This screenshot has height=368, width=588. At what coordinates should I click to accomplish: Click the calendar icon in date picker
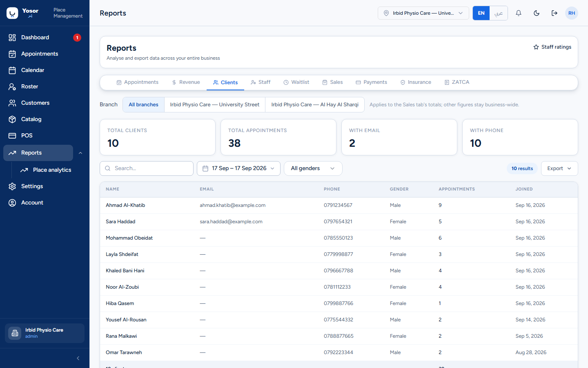click(x=205, y=168)
